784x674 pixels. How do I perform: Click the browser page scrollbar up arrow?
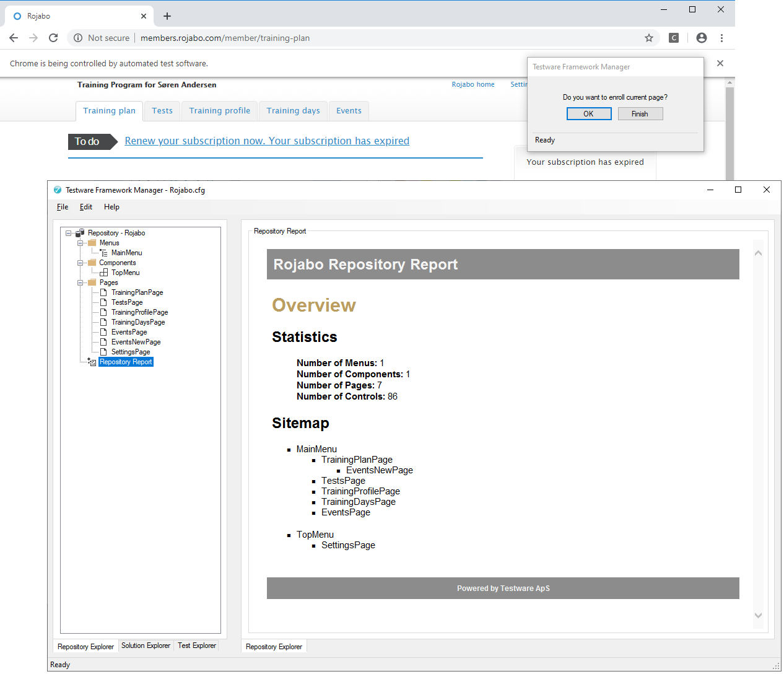pyautogui.click(x=730, y=82)
